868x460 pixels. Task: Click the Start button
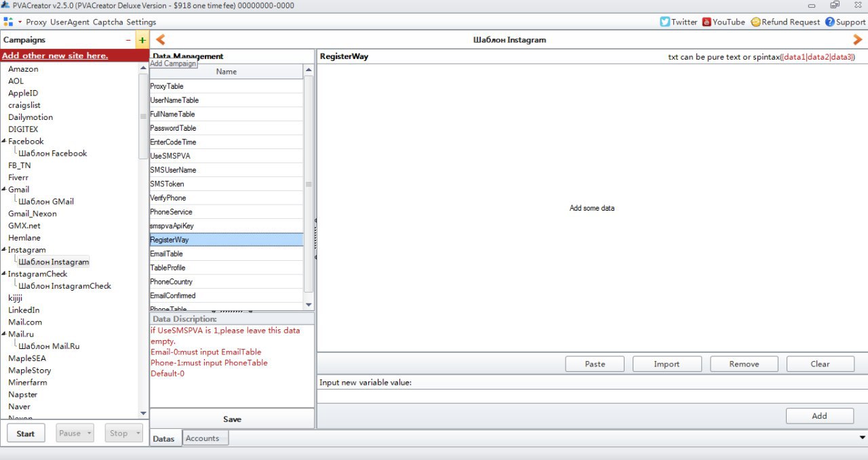26,433
